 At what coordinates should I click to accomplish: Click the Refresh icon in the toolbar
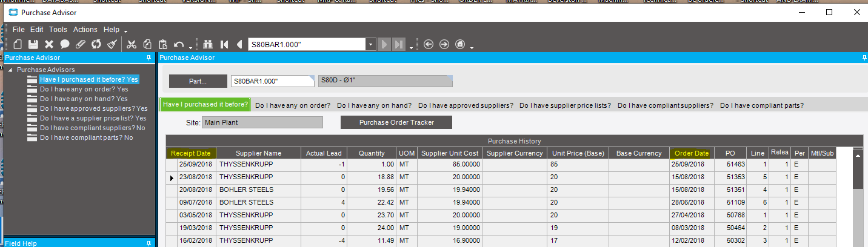point(96,44)
